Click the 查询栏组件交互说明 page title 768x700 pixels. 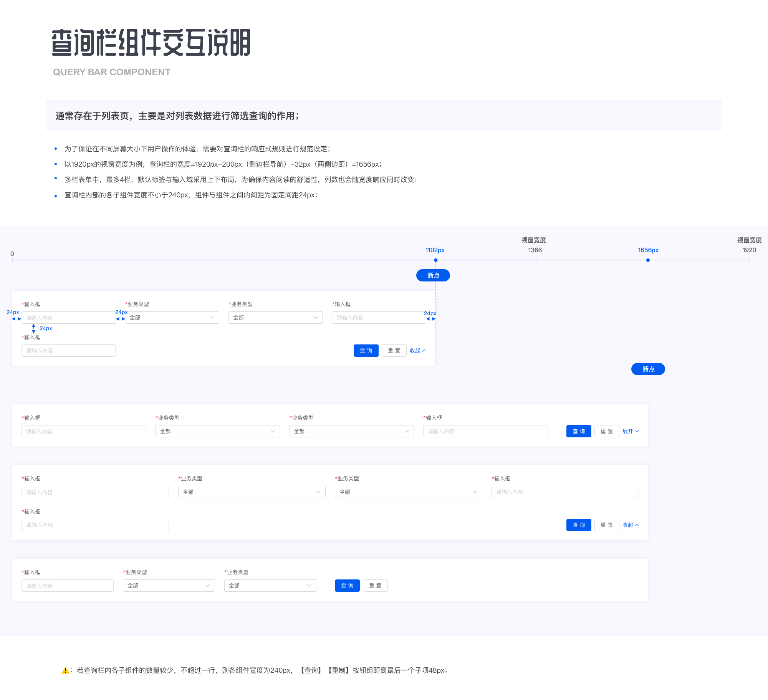point(151,42)
